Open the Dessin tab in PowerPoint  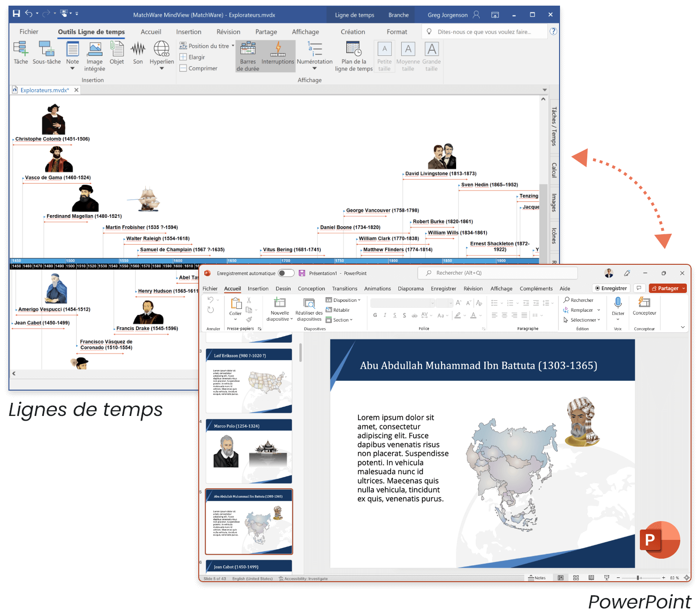point(283,289)
